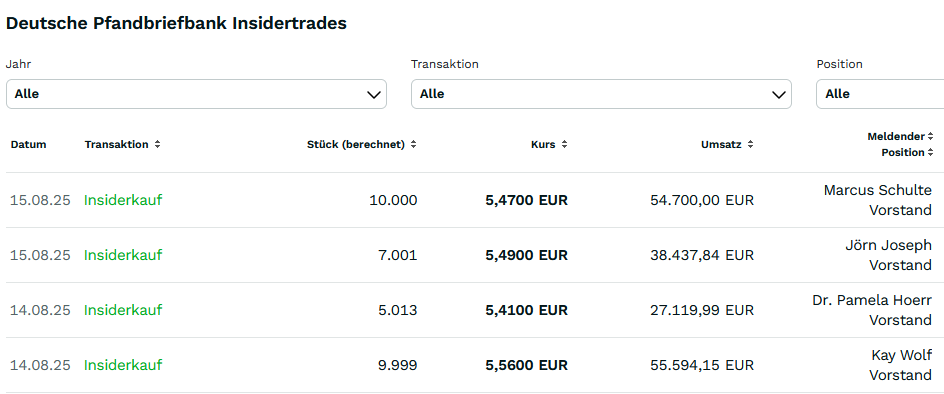
Task: Open the Position filter dropdown
Action: [880, 94]
